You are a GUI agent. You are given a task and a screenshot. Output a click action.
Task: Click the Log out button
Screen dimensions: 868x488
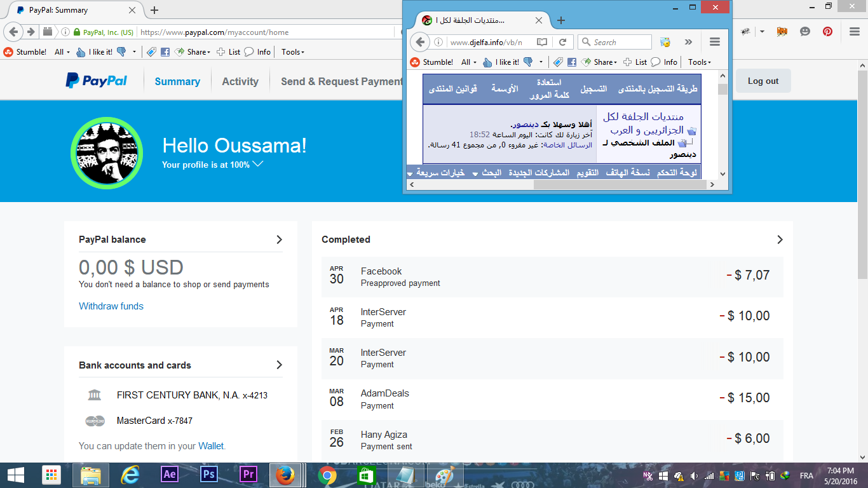click(x=763, y=81)
